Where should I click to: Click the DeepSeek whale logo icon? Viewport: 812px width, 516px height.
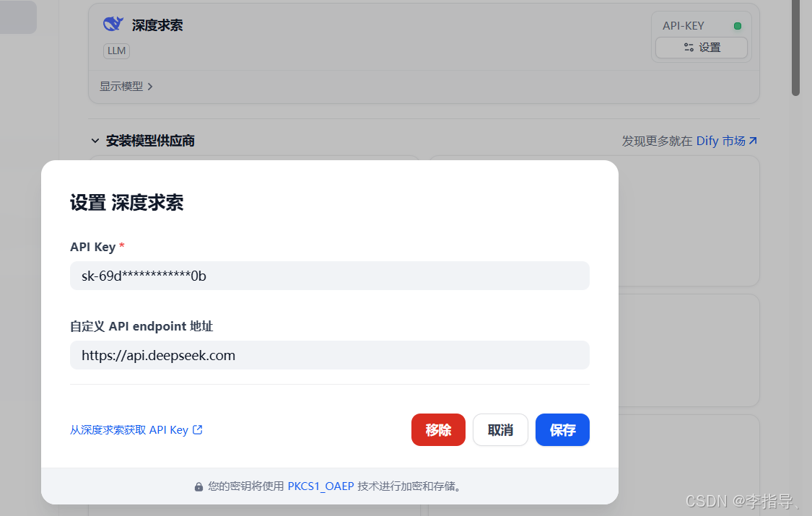click(113, 25)
